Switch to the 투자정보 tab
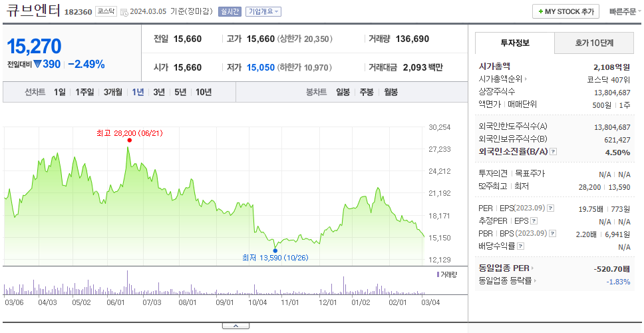This screenshot has height=333, width=644. [x=515, y=43]
